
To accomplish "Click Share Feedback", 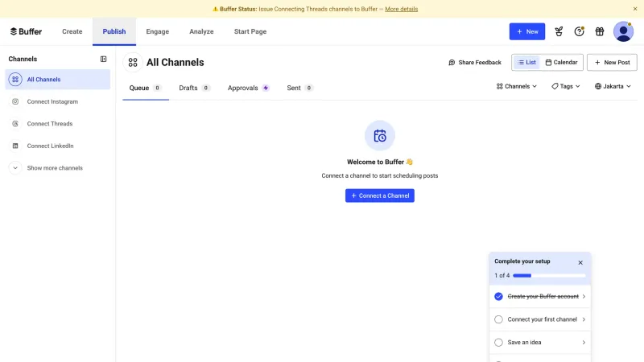I will (x=475, y=63).
